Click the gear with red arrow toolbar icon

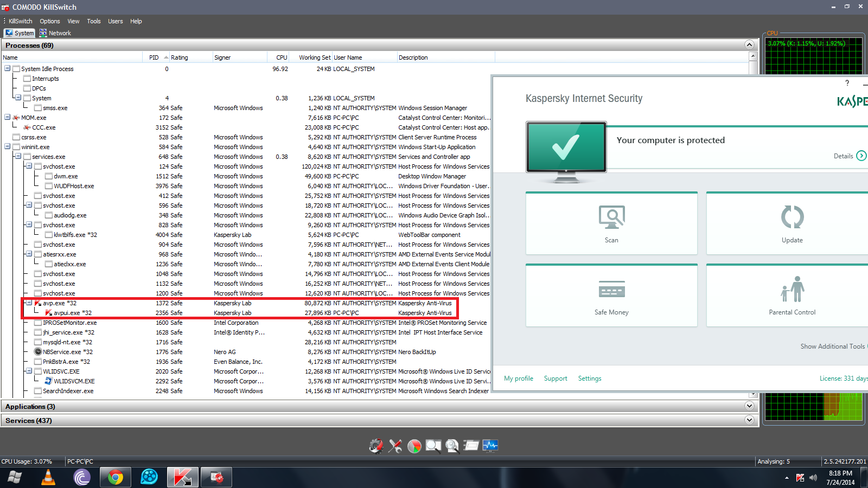[x=376, y=446]
